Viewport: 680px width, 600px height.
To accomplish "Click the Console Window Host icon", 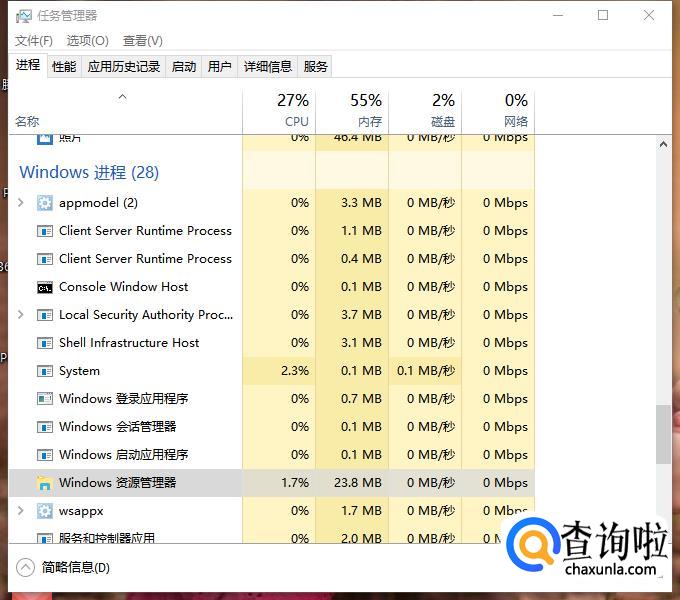I will pos(45,287).
